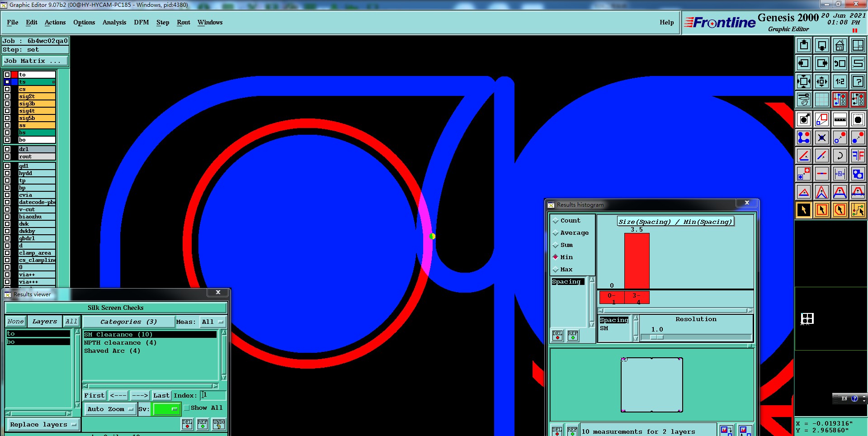Toggle the grid display icon
This screenshot has height=436, width=868.
pyautogui.click(x=822, y=99)
